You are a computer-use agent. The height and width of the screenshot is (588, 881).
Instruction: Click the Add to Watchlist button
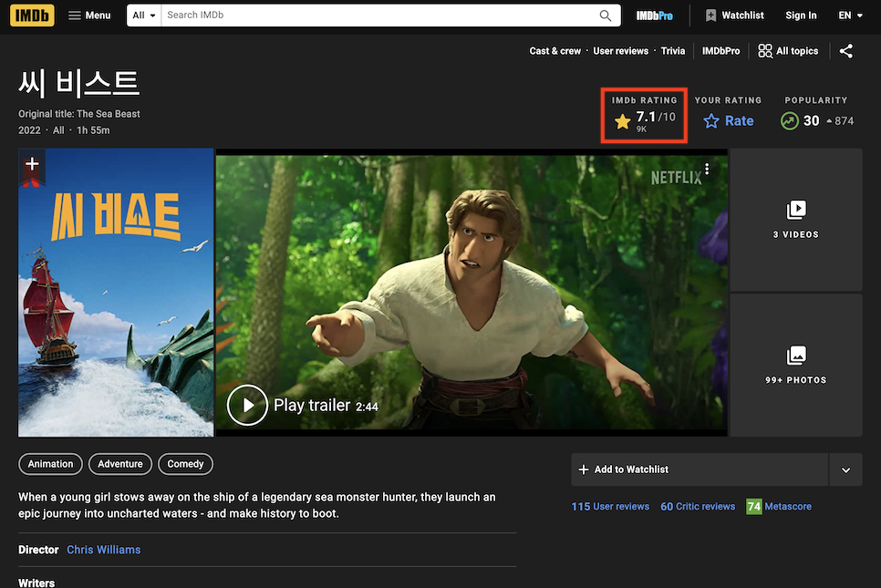(x=700, y=469)
